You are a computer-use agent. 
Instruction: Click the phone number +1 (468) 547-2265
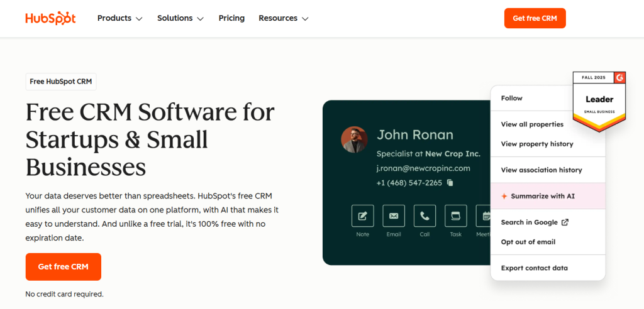409,183
